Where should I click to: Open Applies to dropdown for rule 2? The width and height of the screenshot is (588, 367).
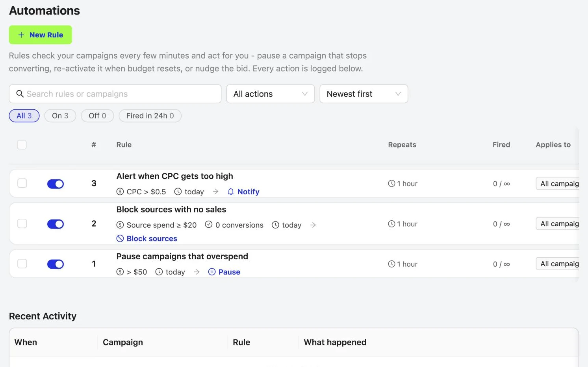(x=558, y=223)
